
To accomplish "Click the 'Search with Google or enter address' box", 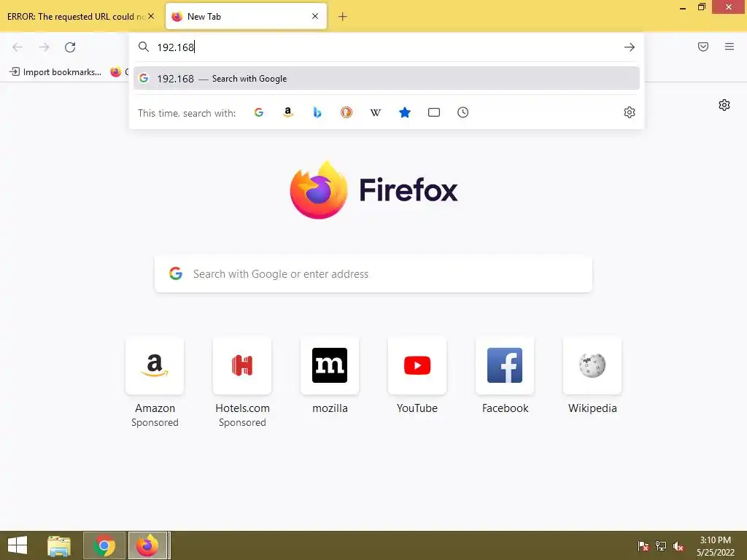I will 373,274.
